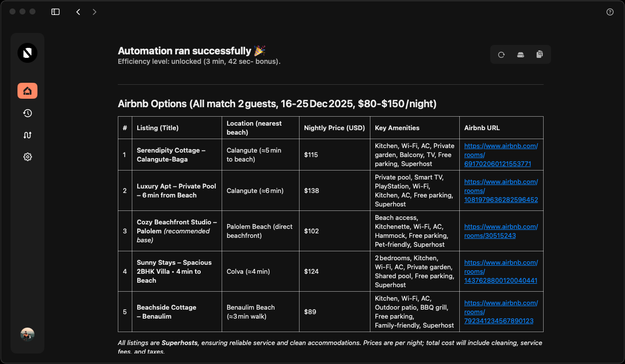Toggle the sidebar panel visibility
625x364 pixels.
(x=55, y=12)
